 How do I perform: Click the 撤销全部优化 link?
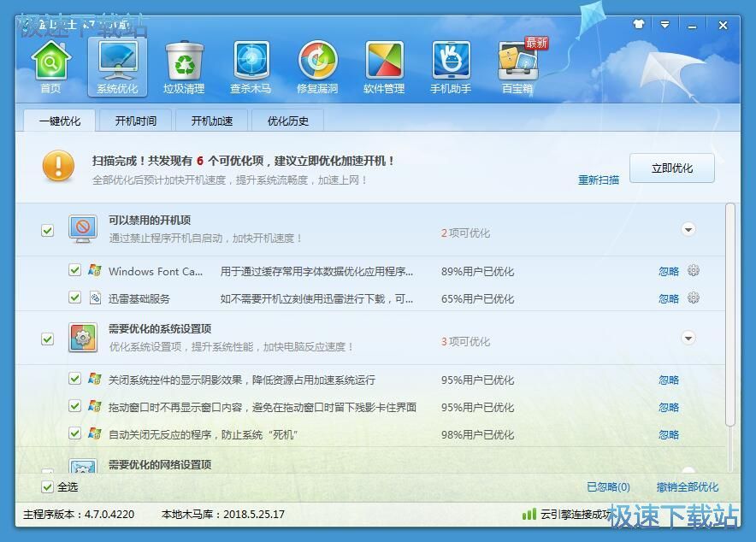point(688,487)
